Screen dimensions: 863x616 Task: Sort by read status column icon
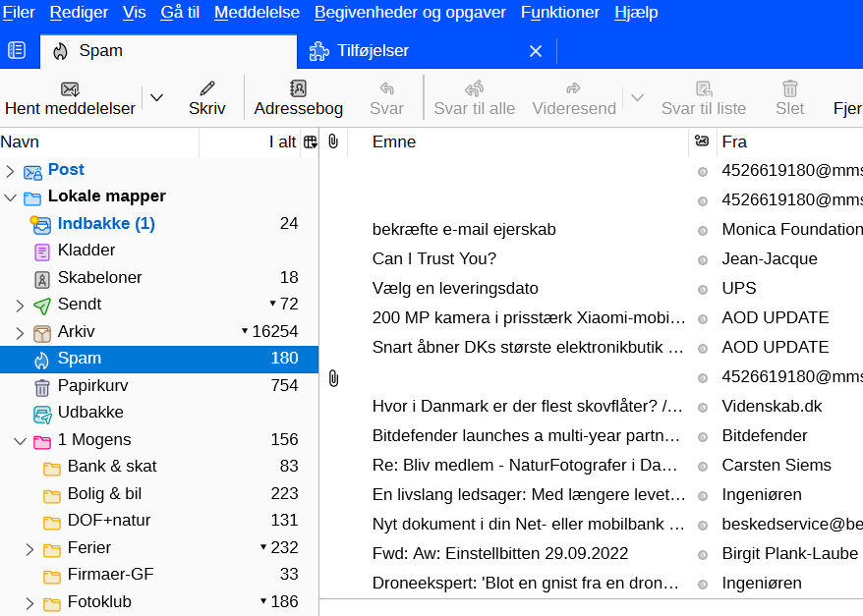click(702, 141)
